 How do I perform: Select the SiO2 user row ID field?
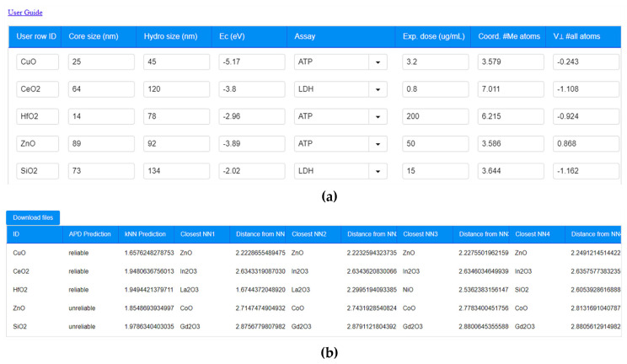pyautogui.click(x=38, y=172)
